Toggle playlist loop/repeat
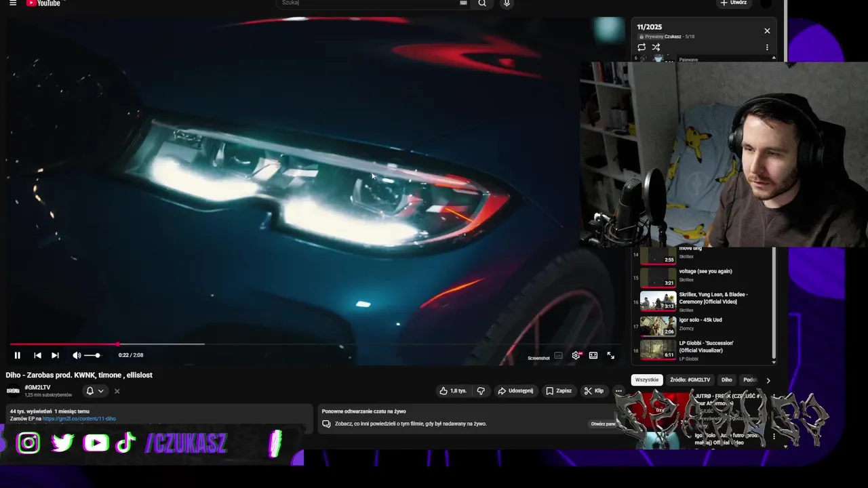The image size is (868, 488). tap(642, 47)
